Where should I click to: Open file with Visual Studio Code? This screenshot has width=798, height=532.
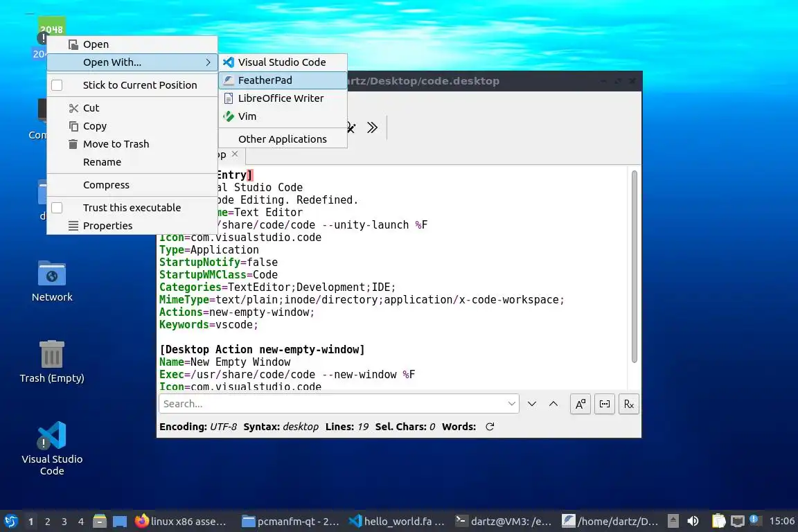[x=283, y=62]
